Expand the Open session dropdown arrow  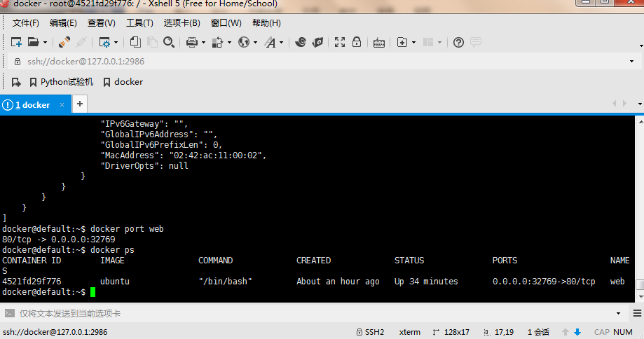[45, 42]
